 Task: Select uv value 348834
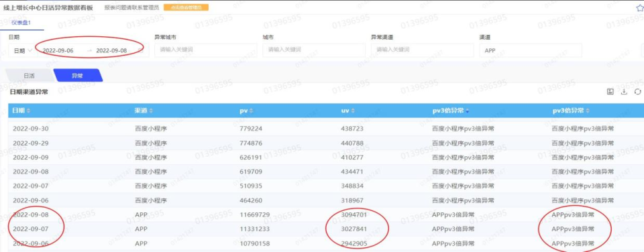[352, 186]
